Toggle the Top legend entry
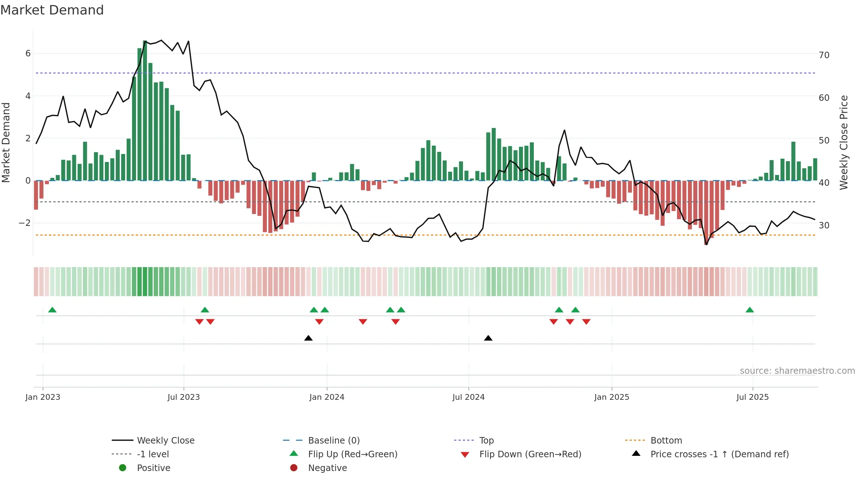Screen dimensions: 868x488 (x=474, y=440)
